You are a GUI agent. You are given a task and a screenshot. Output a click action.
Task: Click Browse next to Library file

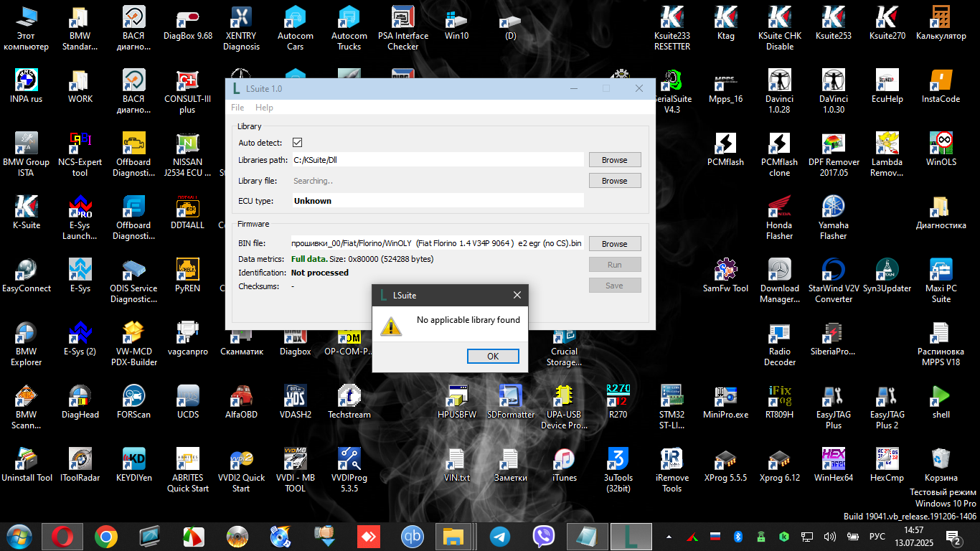click(x=615, y=181)
